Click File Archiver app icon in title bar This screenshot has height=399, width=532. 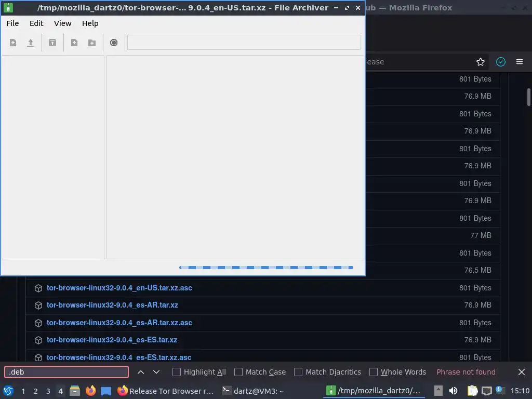pos(8,7)
